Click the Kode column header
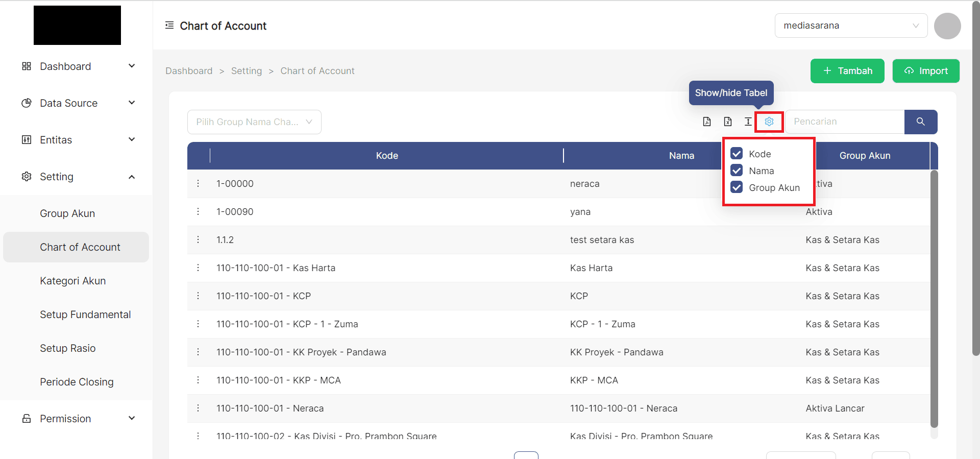980x459 pixels. tap(387, 156)
